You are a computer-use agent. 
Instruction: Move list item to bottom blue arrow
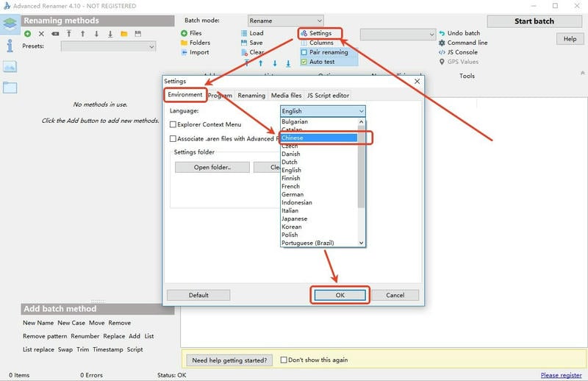coord(288,63)
